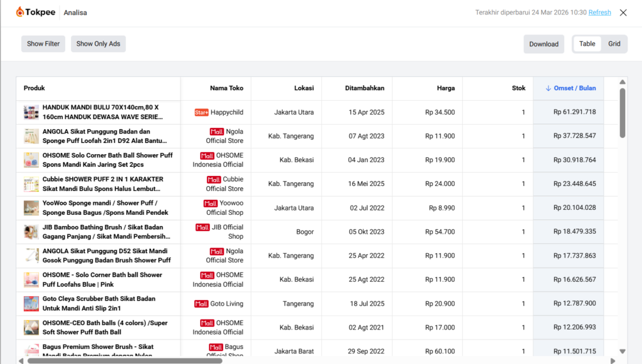Screen dimensions: 642x364
Task: Click the JIB Bamboo Bathing Brush thumbnail
Action: pos(31,232)
